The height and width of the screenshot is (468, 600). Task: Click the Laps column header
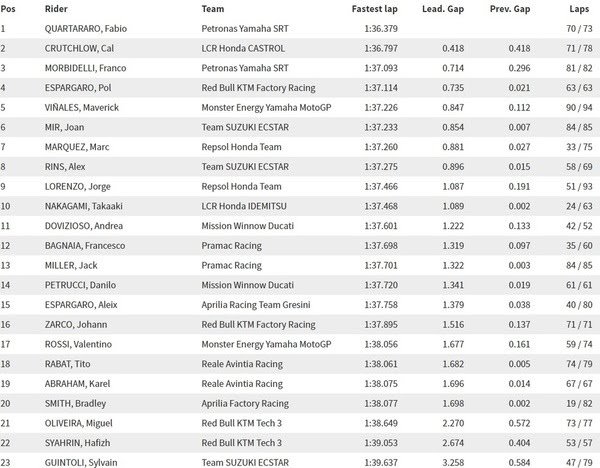point(579,9)
